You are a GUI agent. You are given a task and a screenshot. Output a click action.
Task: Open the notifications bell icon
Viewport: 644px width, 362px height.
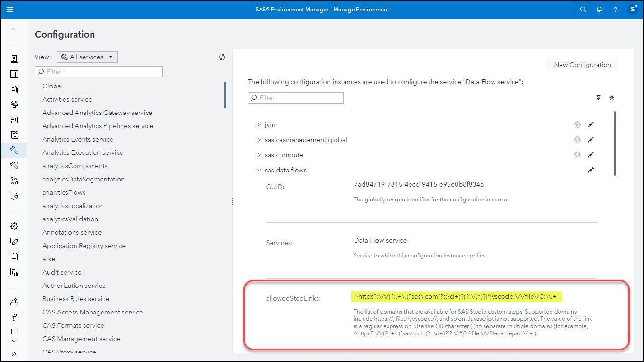[x=599, y=9]
